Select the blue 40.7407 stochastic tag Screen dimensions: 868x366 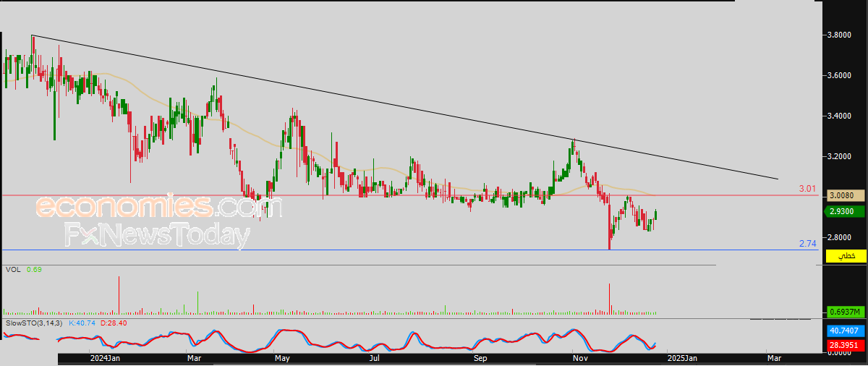click(844, 331)
